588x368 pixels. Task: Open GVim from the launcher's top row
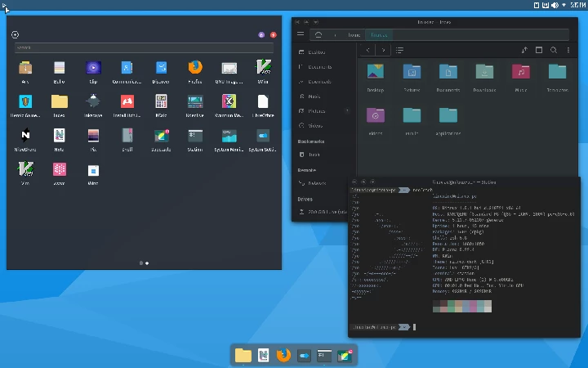click(263, 68)
